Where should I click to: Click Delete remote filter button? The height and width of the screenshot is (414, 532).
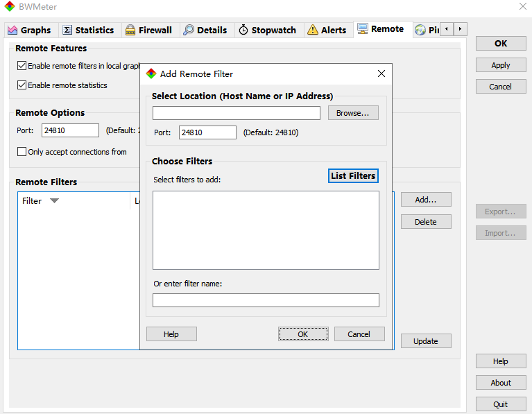pos(426,222)
